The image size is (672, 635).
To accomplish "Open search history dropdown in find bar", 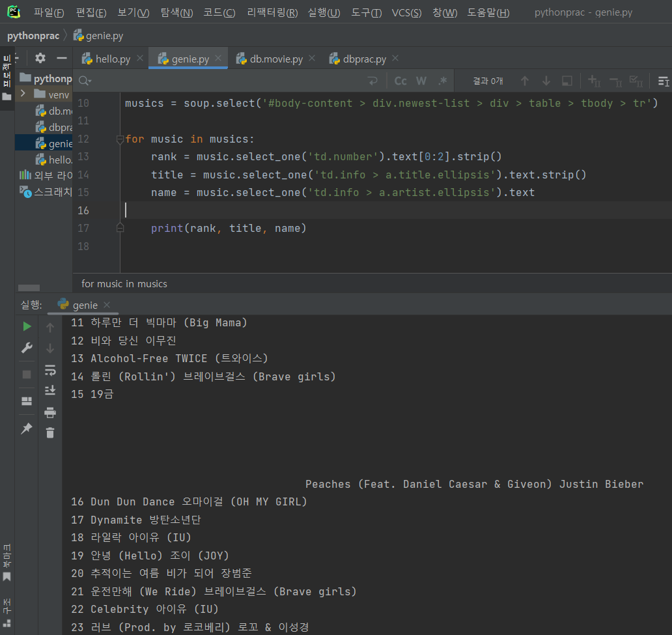I will pyautogui.click(x=85, y=81).
